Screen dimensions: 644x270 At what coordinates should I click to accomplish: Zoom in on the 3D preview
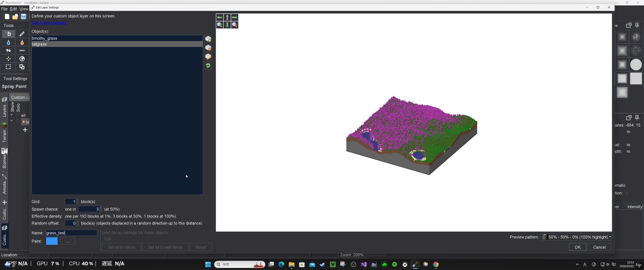pyautogui.click(x=220, y=25)
